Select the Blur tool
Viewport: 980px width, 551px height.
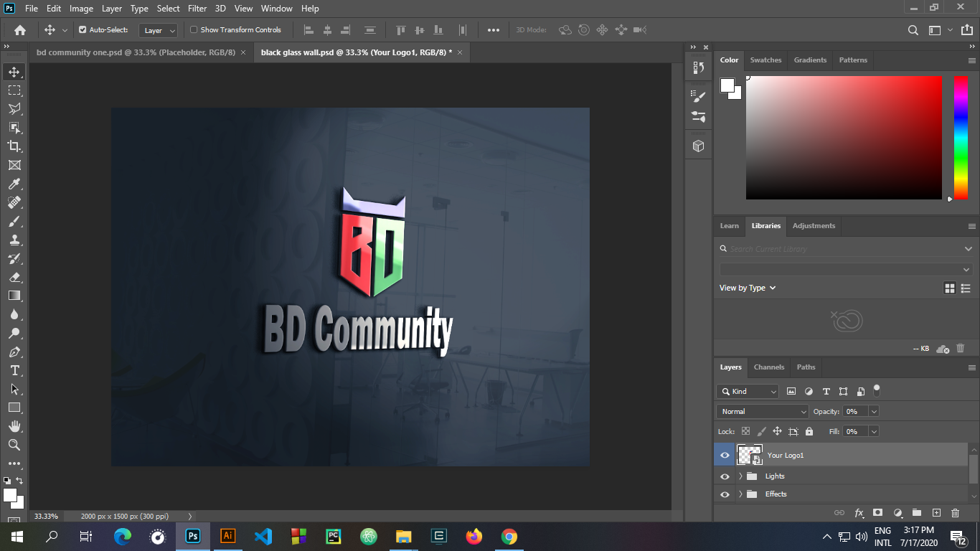coord(14,314)
